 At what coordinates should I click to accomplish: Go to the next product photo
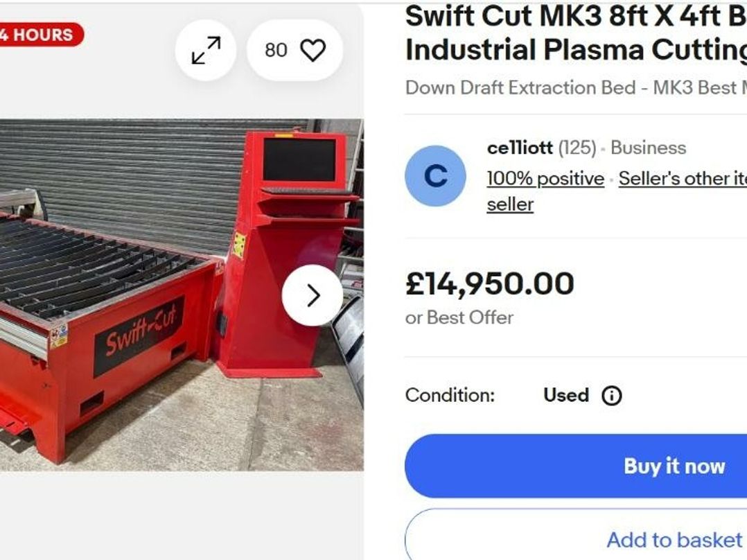coord(313,295)
